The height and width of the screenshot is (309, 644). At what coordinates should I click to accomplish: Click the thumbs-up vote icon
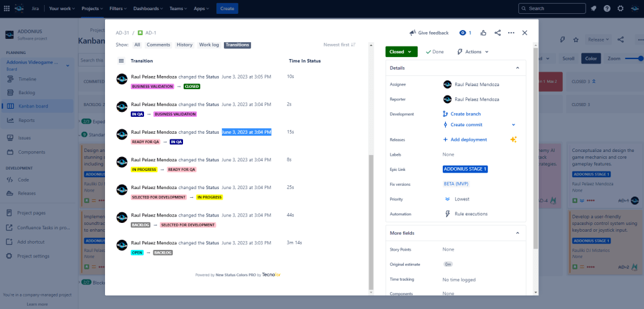[483, 33]
